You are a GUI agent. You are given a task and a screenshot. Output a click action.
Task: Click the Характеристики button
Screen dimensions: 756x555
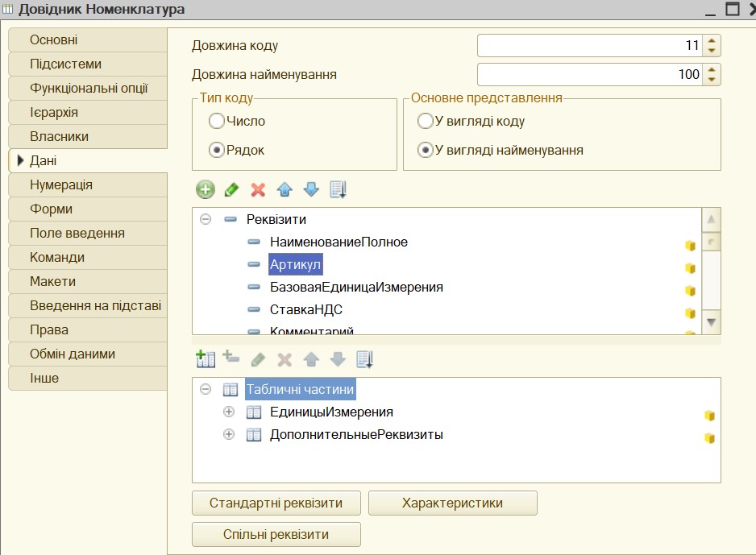453,503
